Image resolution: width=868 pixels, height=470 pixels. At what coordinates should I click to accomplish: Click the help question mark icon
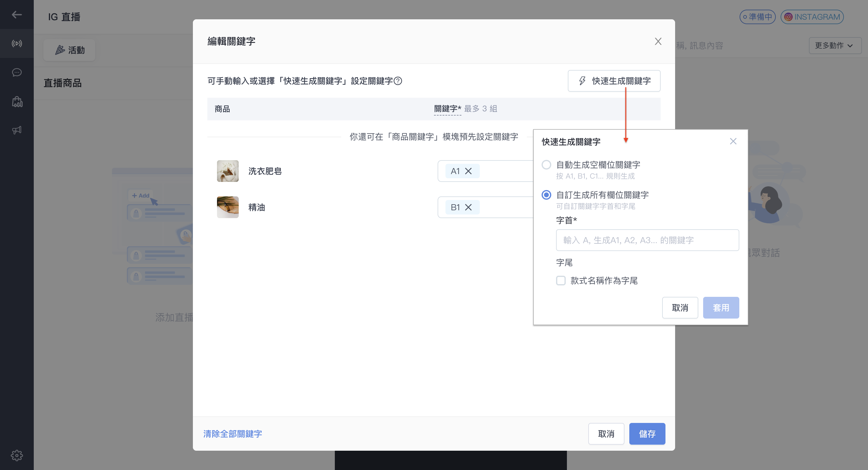pyautogui.click(x=398, y=81)
